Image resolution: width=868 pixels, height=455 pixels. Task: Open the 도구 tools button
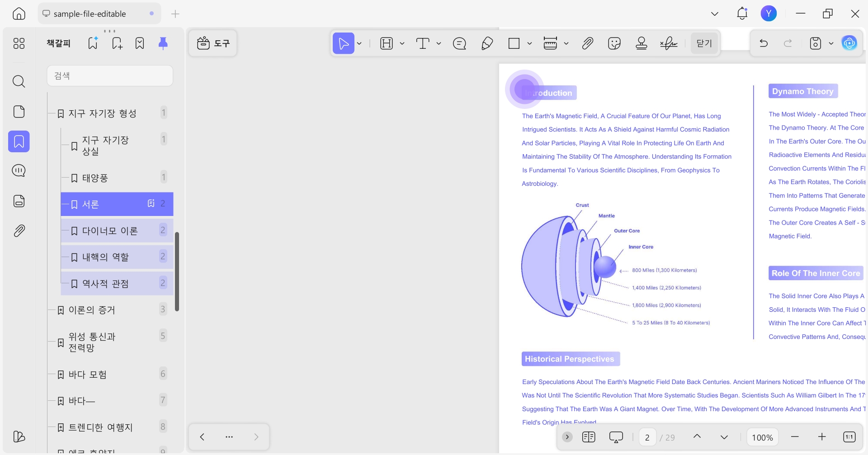(213, 43)
